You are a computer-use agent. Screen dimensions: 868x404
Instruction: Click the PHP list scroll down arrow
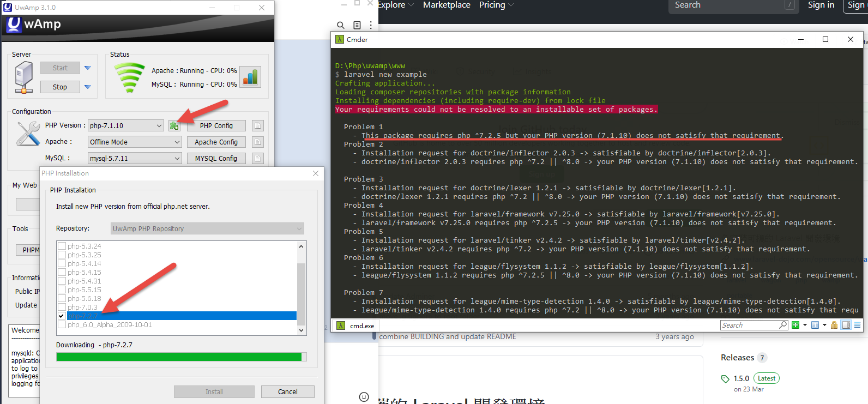[301, 330]
